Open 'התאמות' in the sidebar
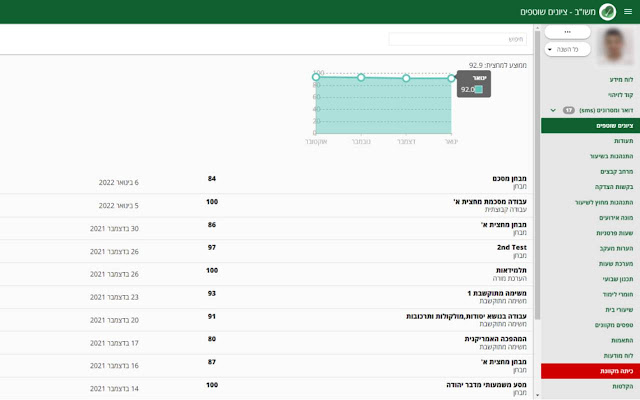This screenshot has width=640, height=400. [622, 340]
